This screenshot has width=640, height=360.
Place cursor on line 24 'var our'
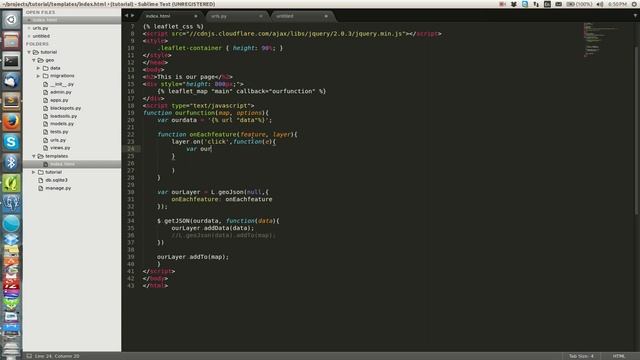pyautogui.click(x=199, y=149)
